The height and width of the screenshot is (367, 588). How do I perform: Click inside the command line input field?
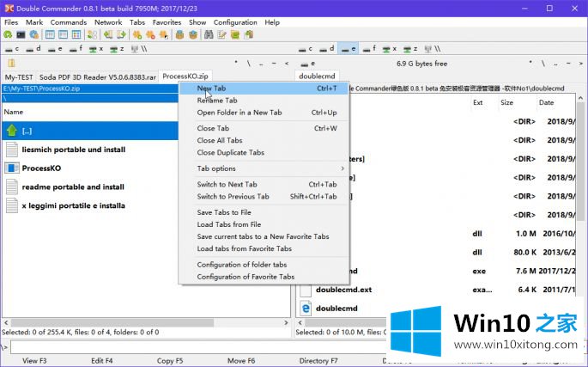198,347
